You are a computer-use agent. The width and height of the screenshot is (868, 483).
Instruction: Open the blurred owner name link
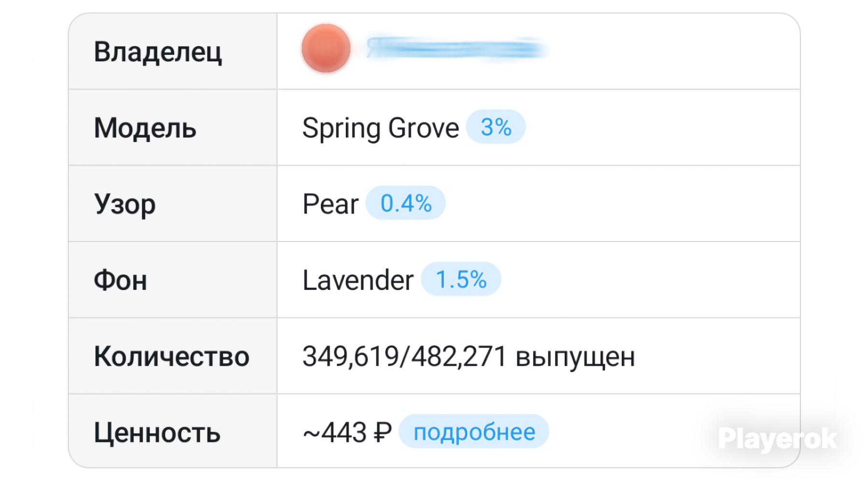coord(456,49)
